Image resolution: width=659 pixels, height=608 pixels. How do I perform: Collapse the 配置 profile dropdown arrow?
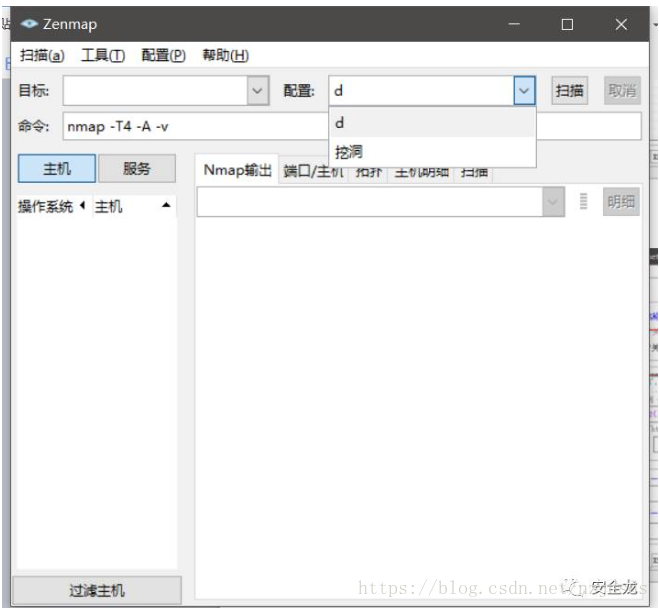point(524,90)
